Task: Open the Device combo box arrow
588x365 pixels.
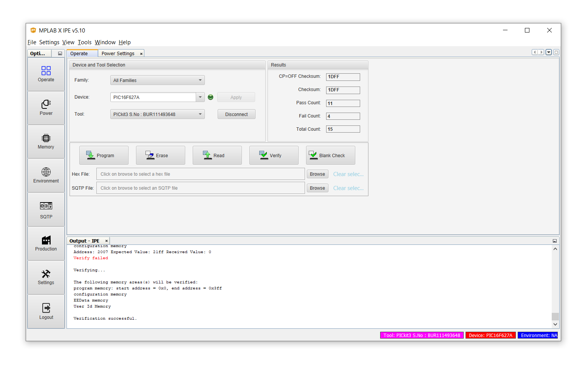Action: [200, 97]
